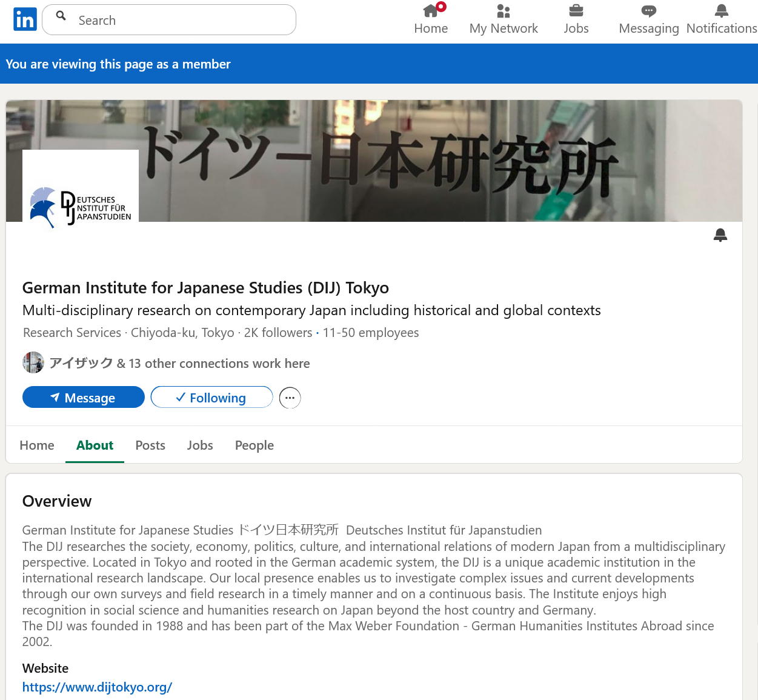Click the page notification bell below banner
The width and height of the screenshot is (758, 700).
[x=720, y=235]
